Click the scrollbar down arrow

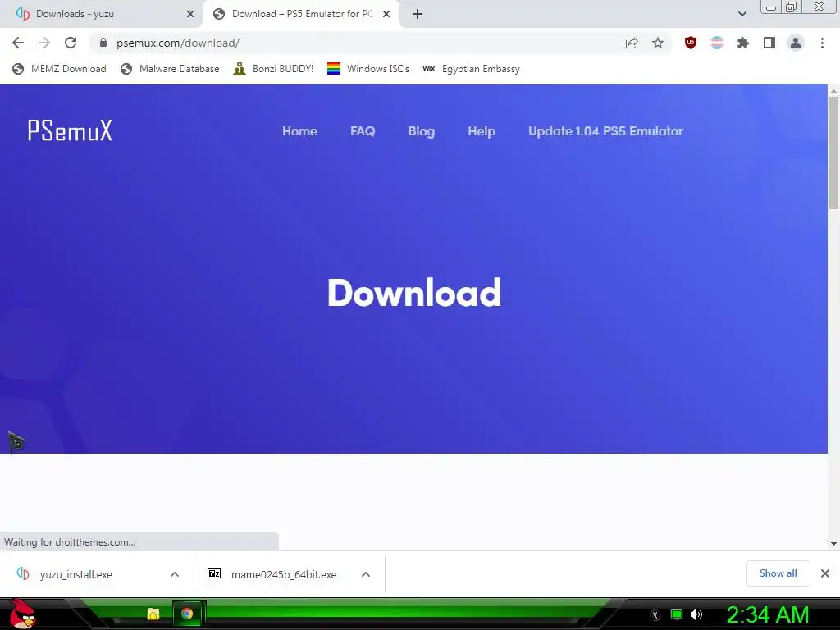click(x=833, y=544)
